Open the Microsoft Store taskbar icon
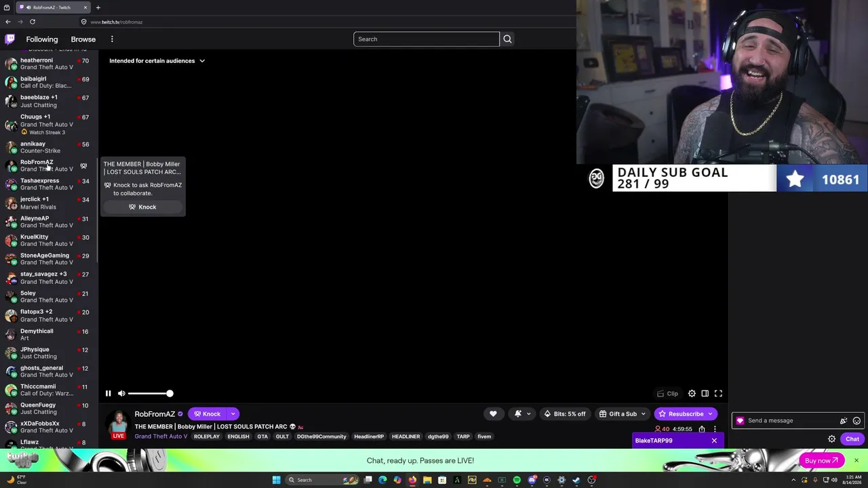 [x=442, y=480]
